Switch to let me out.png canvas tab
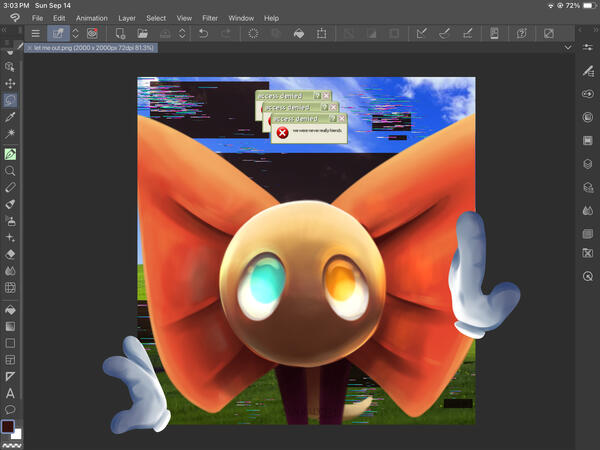The height and width of the screenshot is (450, 600). point(91,48)
